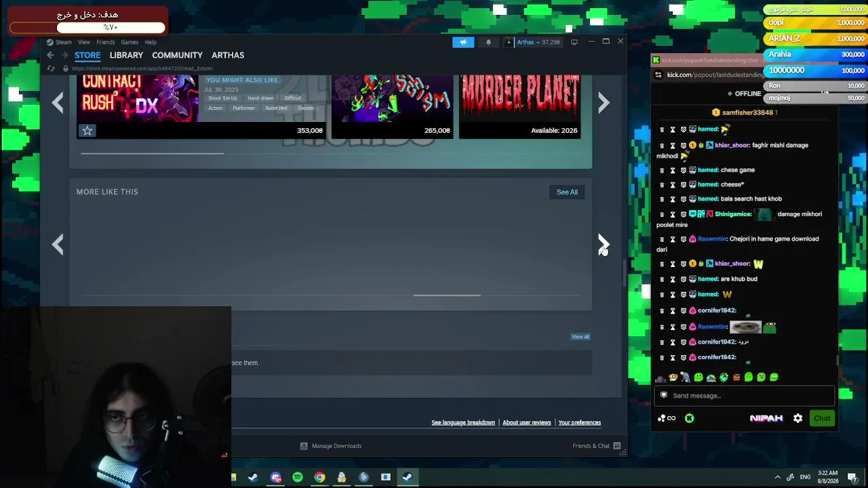This screenshot has height=488, width=868.
Task: Go to previous More Like This page
Action: 58,244
